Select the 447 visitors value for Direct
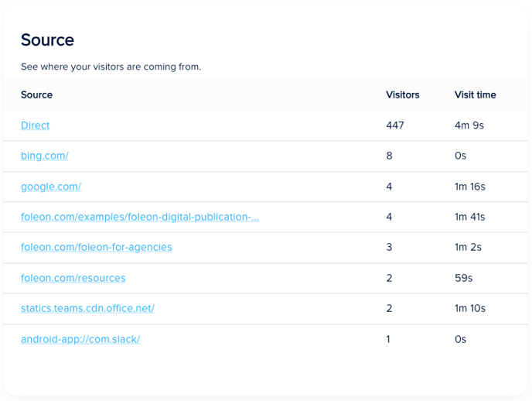The height and width of the screenshot is (401, 532). pyautogui.click(x=394, y=125)
